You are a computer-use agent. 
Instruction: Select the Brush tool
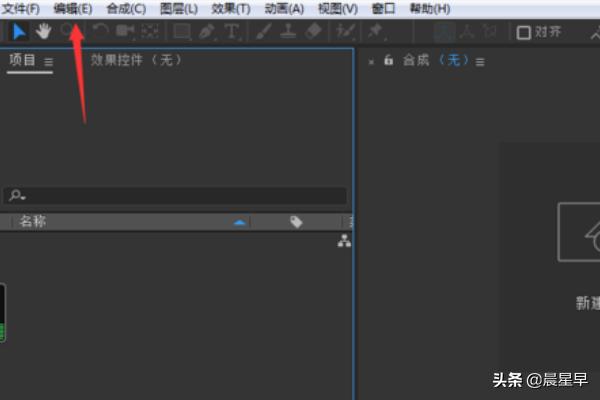point(264,31)
